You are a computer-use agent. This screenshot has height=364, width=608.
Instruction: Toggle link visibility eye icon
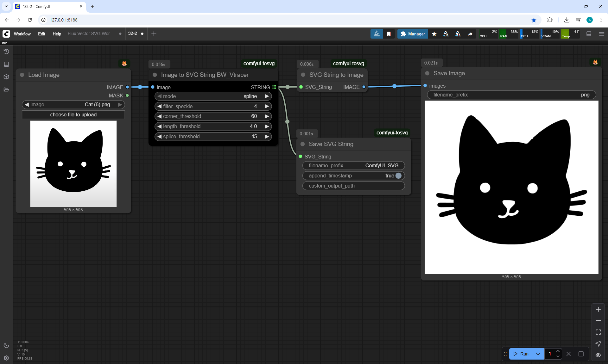pos(598,355)
